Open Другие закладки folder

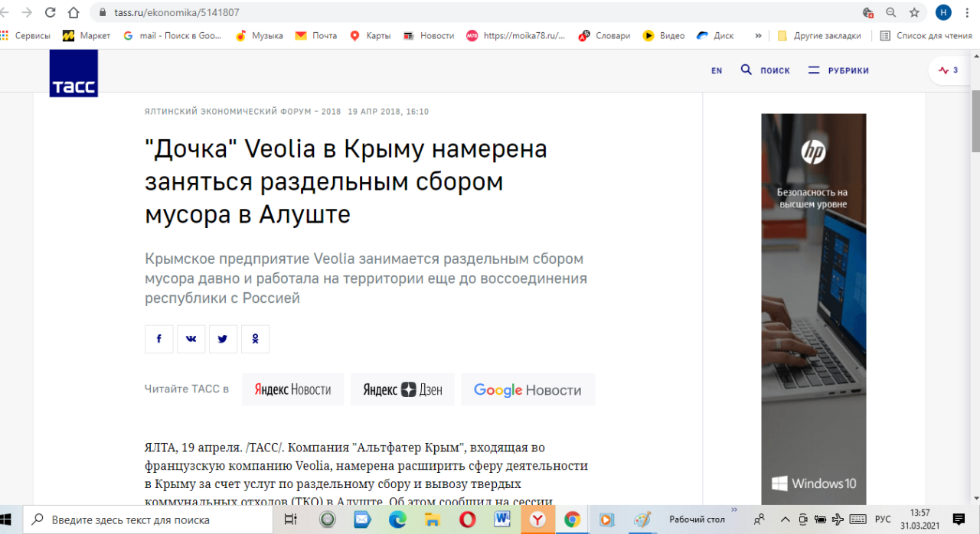pos(819,35)
